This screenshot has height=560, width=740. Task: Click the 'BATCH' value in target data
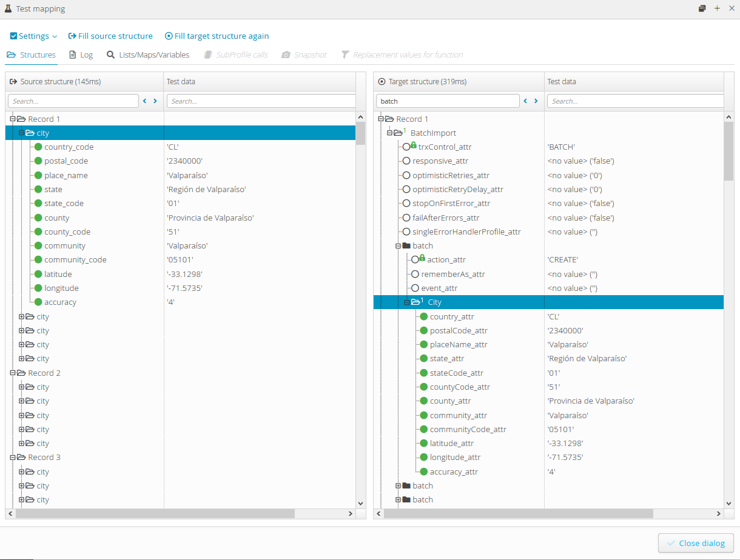tap(561, 147)
